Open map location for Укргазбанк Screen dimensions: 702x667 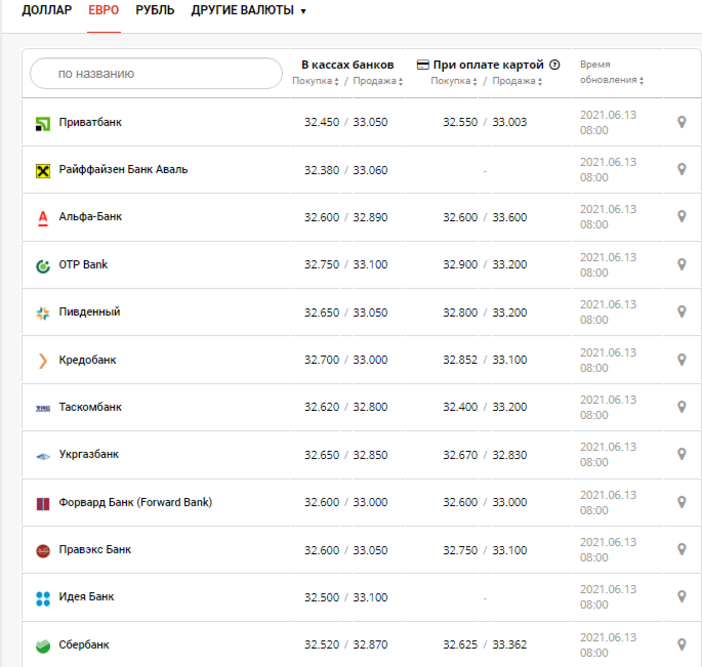click(x=681, y=454)
